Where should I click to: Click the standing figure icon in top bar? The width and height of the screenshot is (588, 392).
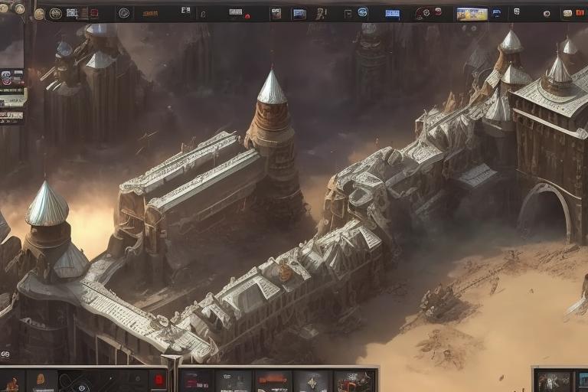point(320,15)
